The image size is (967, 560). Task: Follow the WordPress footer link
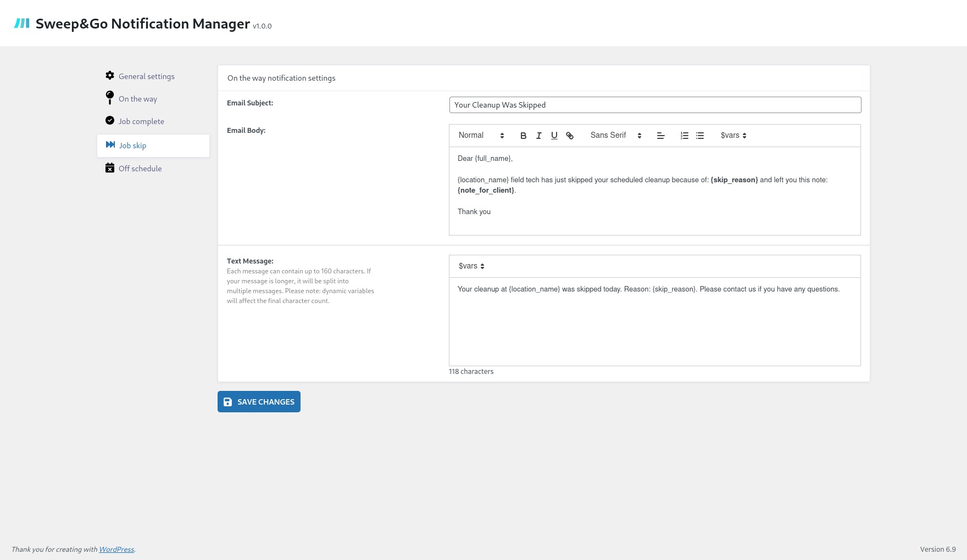coord(116,550)
